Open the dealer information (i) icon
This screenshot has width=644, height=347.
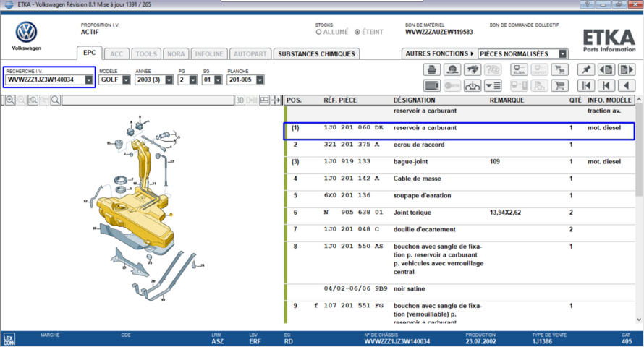click(473, 85)
